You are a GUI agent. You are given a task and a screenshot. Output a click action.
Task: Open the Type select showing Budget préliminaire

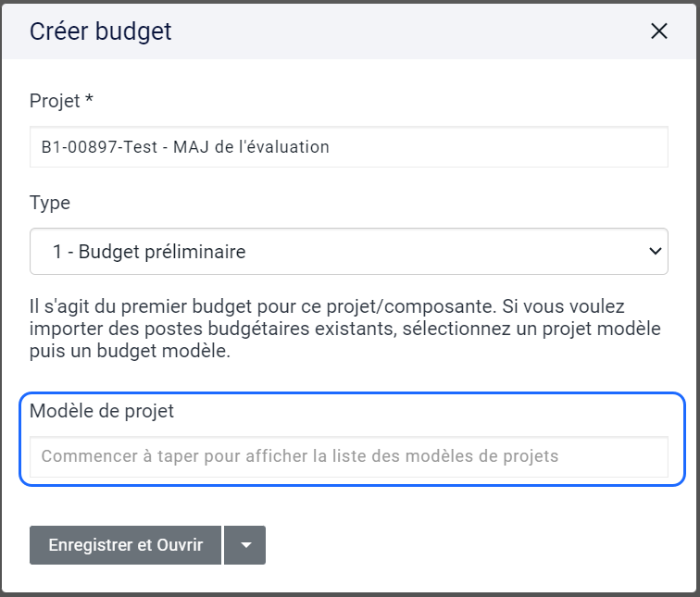point(349,251)
